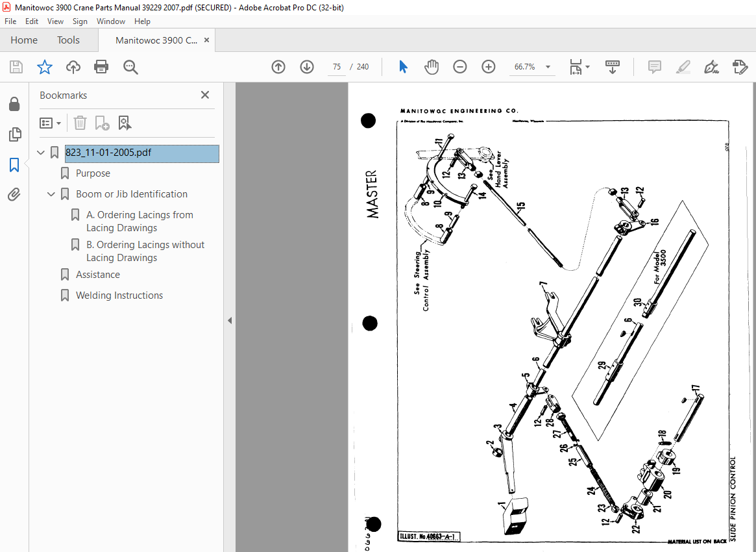The image size is (756, 552).
Task: Select the Manitowoc 3900 document tab
Action: point(156,40)
